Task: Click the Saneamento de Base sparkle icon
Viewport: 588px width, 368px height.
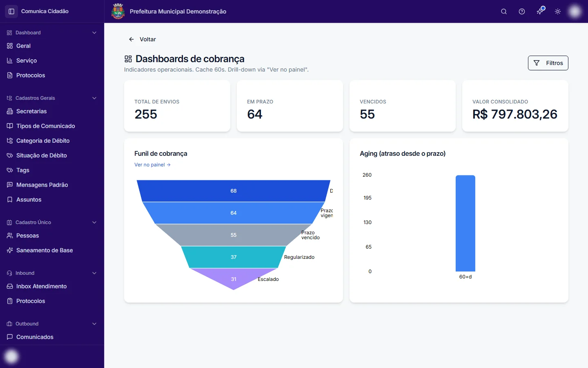Action: click(10, 250)
